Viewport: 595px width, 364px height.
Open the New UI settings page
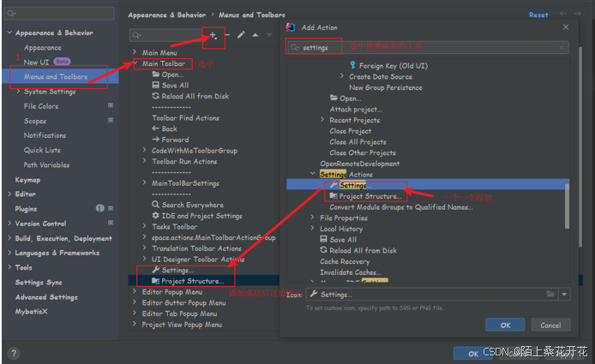[36, 62]
